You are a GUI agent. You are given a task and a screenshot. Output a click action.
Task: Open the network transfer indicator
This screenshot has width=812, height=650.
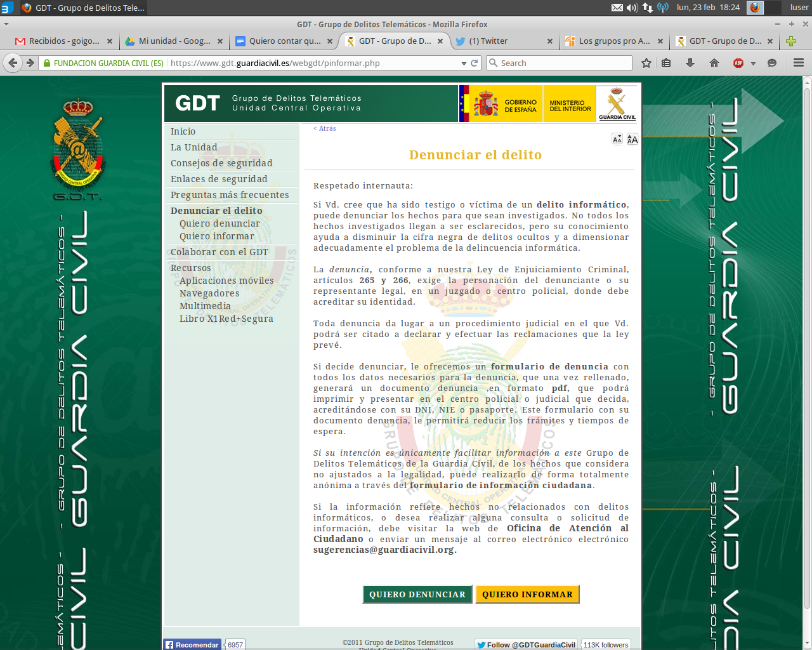(648, 8)
